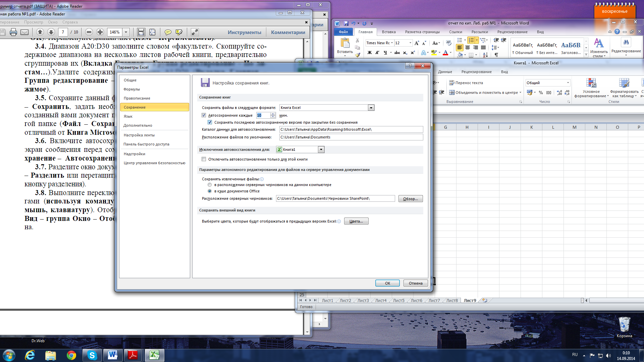644x362 pixels.
Task: Justify paragraph text in Word
Action: (x=483, y=48)
